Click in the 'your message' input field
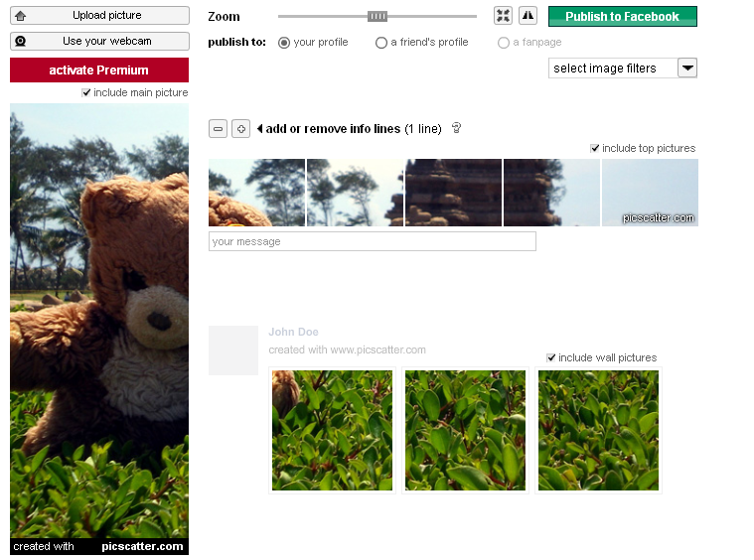This screenshot has height=560, width=754. [x=373, y=241]
